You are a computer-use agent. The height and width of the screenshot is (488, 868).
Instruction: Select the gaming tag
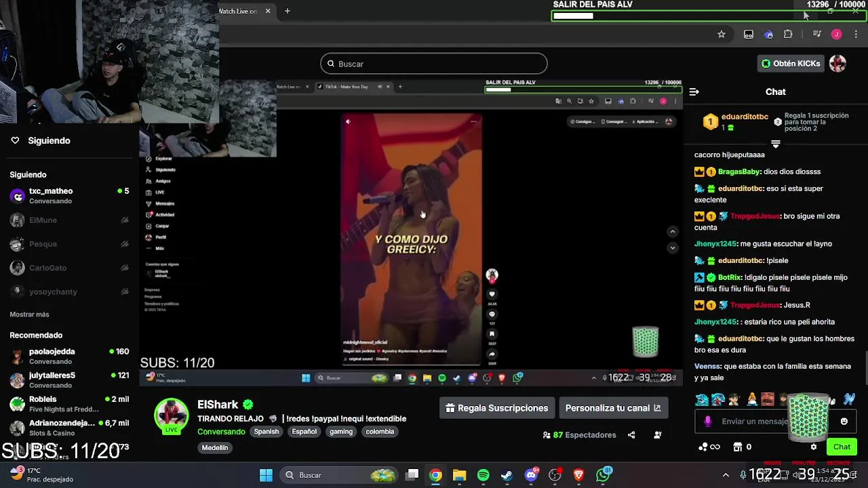click(x=341, y=432)
